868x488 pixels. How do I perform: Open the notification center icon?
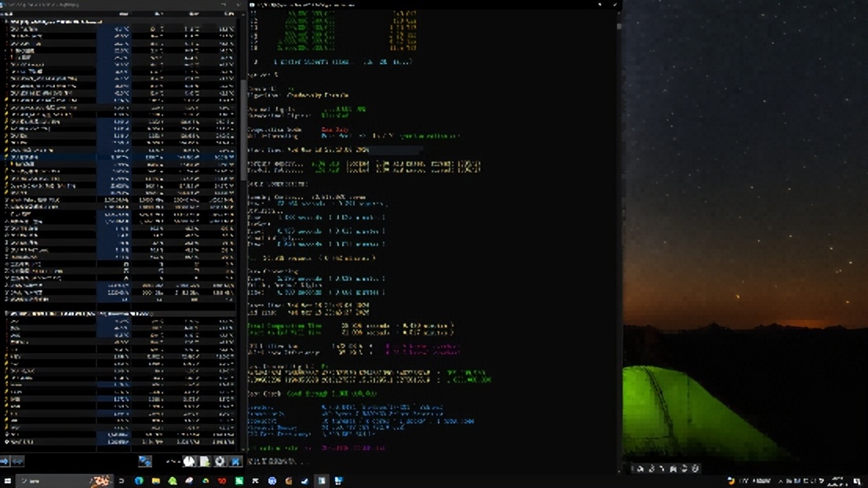[x=857, y=481]
